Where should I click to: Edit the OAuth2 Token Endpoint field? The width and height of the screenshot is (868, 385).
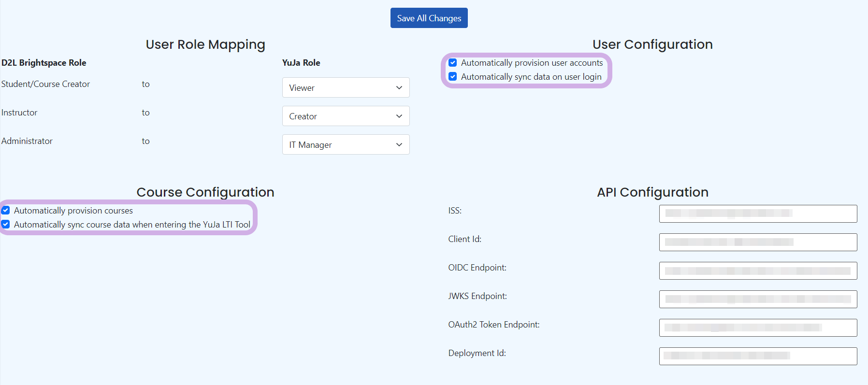pyautogui.click(x=758, y=328)
